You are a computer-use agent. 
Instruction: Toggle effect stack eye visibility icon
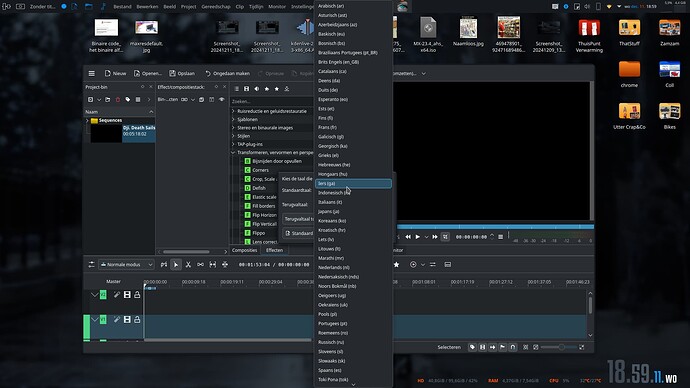pyautogui.click(x=222, y=99)
